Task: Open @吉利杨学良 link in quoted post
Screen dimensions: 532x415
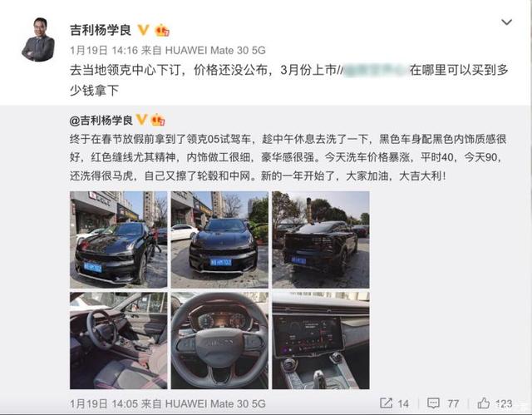Action: [101, 121]
